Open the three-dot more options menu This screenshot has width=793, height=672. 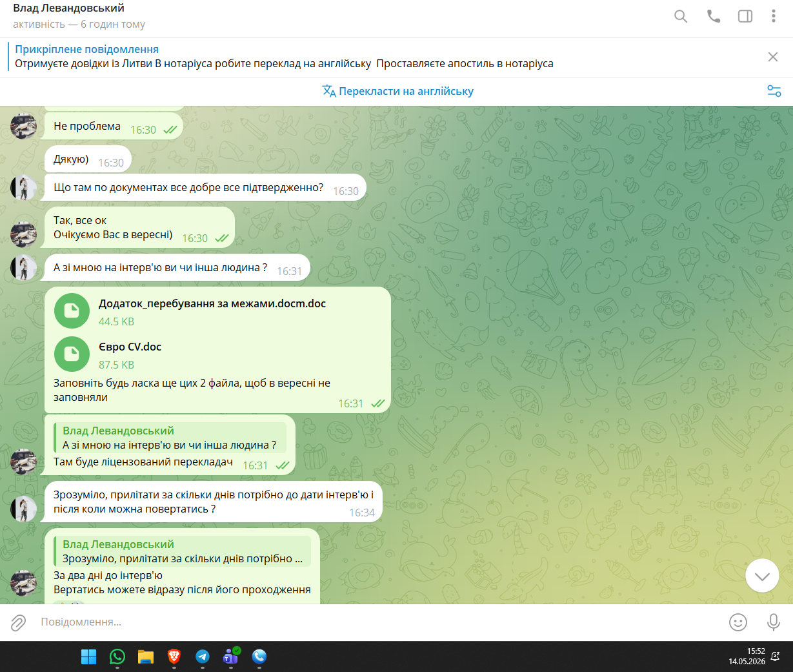773,16
